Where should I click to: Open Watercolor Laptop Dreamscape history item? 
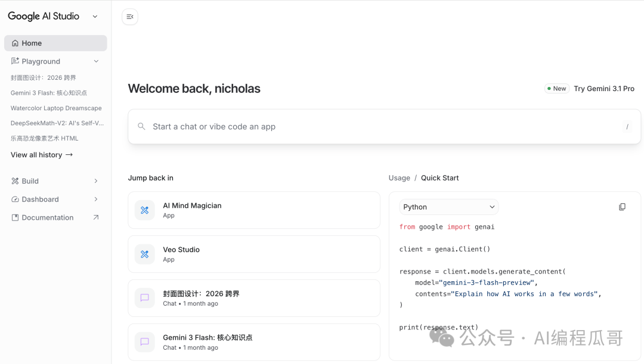[x=56, y=108]
